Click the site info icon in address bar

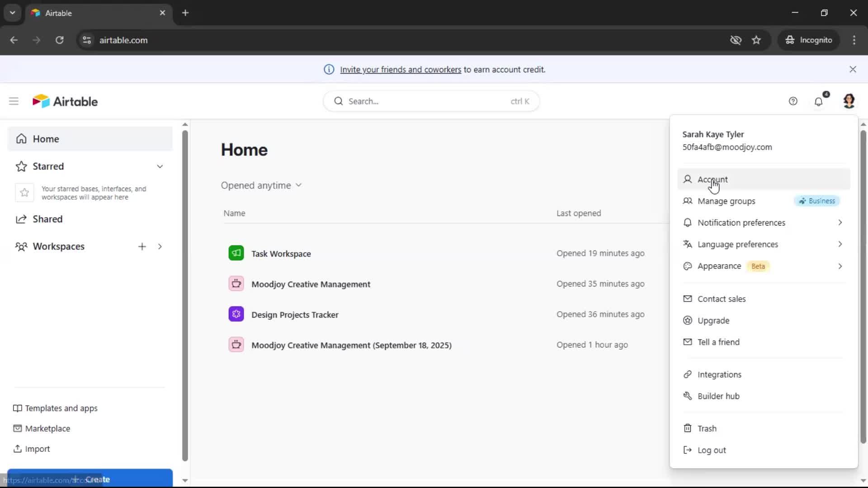point(87,40)
